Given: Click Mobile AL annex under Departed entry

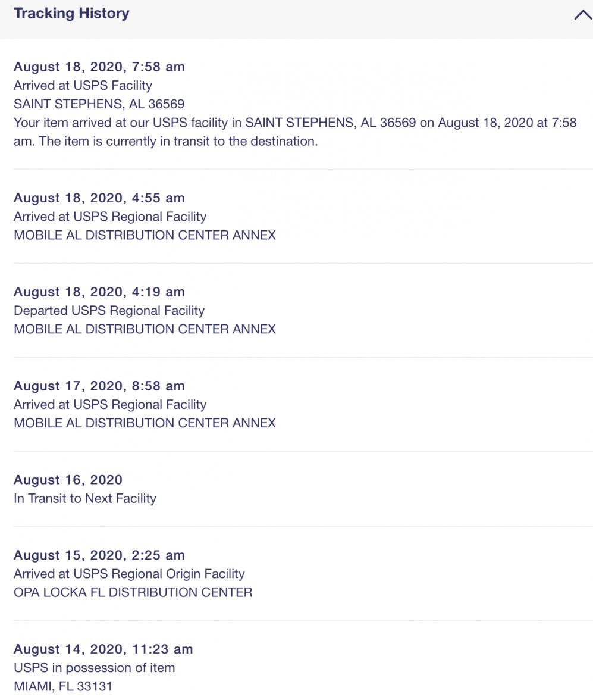Looking at the screenshot, I should click(x=145, y=329).
